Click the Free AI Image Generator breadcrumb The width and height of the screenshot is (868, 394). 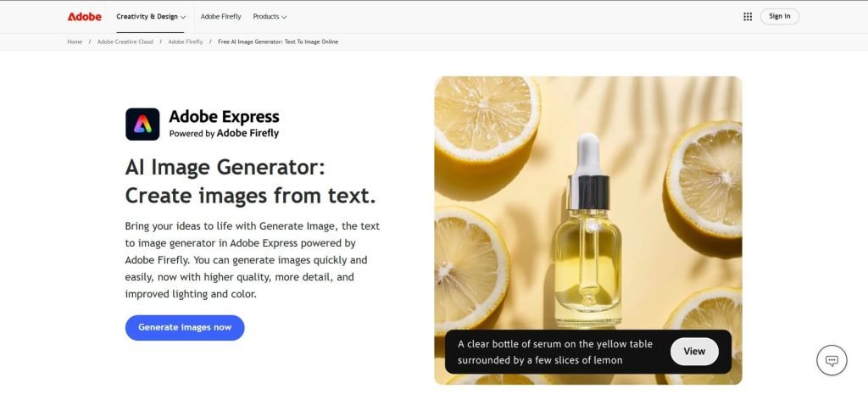278,42
